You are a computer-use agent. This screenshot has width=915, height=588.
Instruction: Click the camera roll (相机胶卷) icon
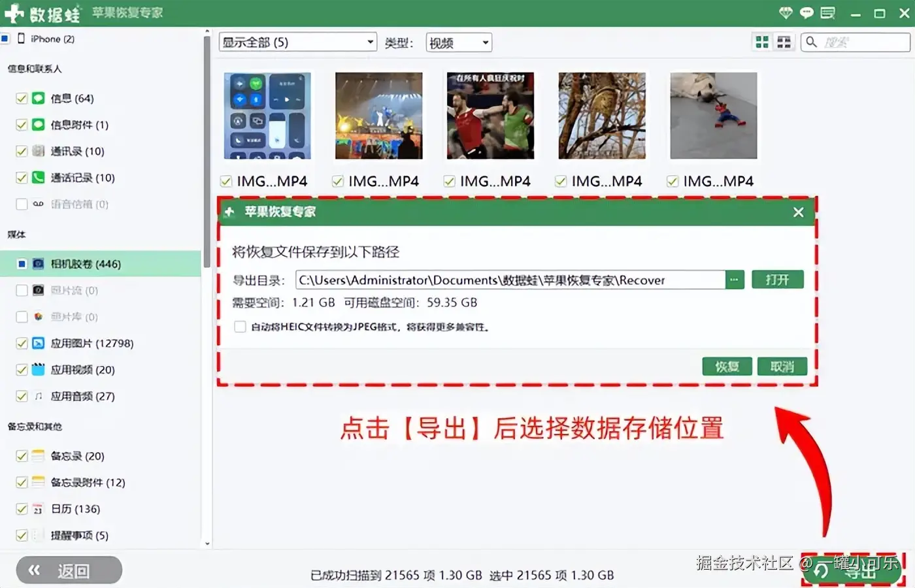click(39, 264)
